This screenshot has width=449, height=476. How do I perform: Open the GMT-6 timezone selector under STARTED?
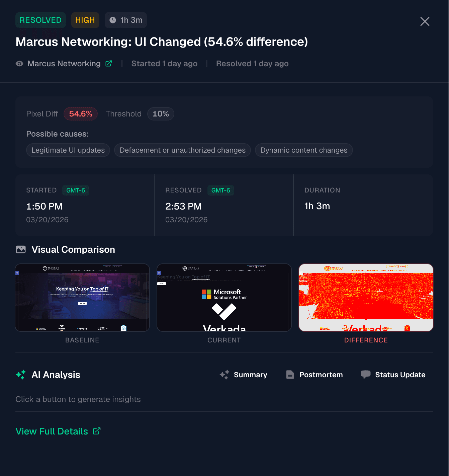pyautogui.click(x=76, y=190)
